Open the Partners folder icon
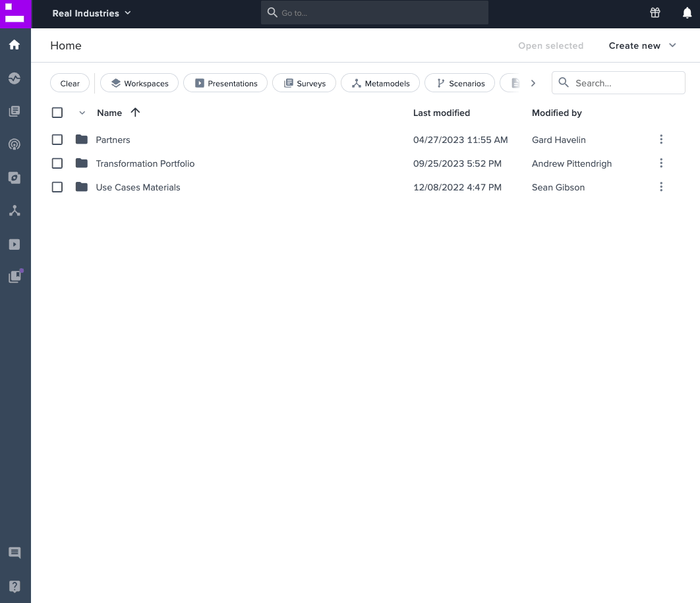 tap(82, 140)
